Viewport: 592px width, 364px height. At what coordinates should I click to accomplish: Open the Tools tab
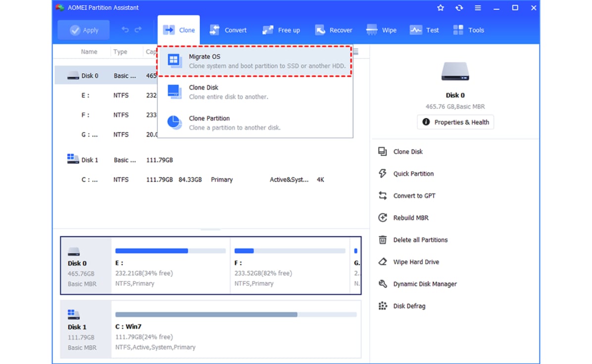point(469,30)
